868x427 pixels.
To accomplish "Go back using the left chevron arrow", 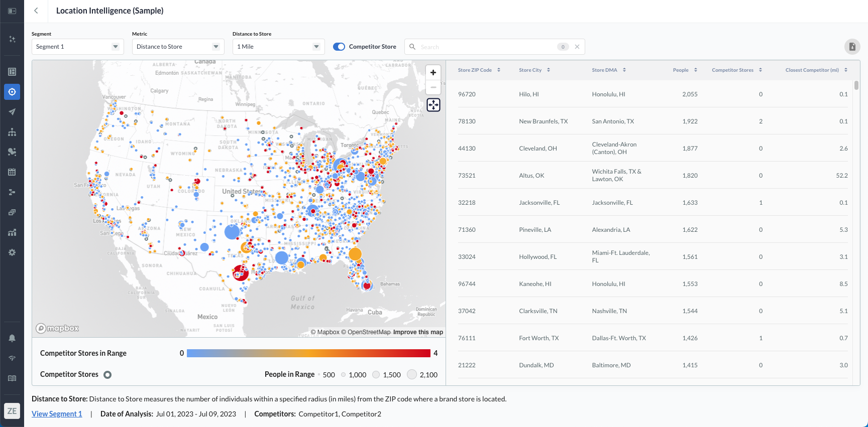I will [x=36, y=11].
